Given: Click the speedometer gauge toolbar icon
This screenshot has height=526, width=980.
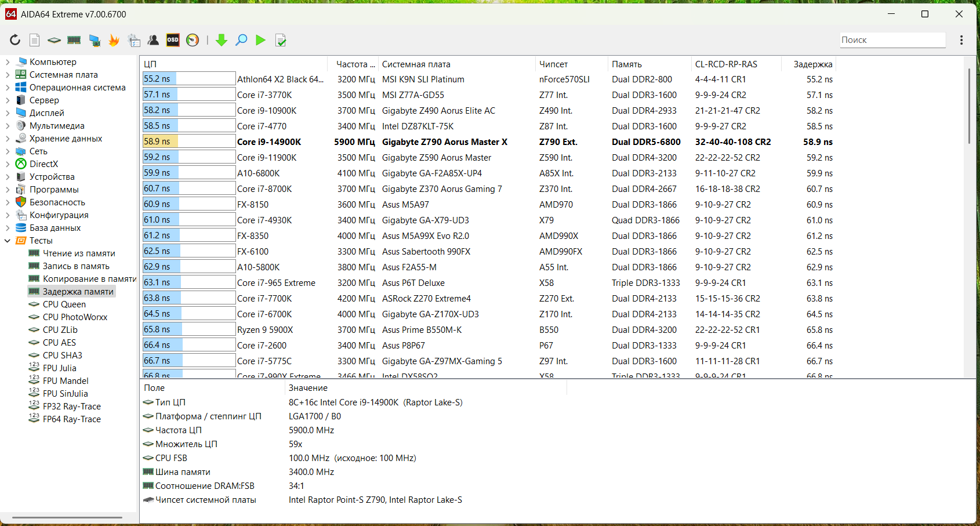Looking at the screenshot, I should tap(193, 40).
